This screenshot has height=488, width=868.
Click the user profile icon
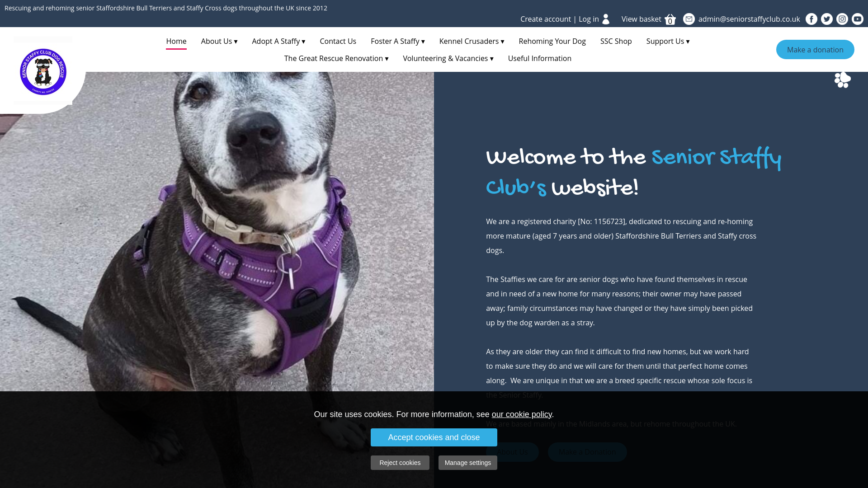(x=606, y=19)
